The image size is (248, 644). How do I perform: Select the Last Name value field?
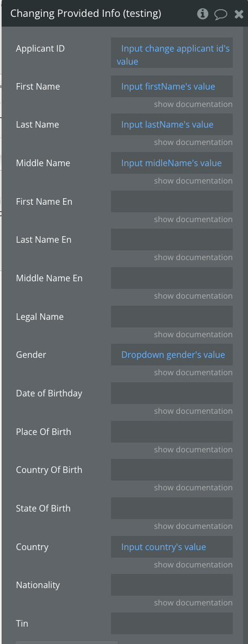point(171,124)
